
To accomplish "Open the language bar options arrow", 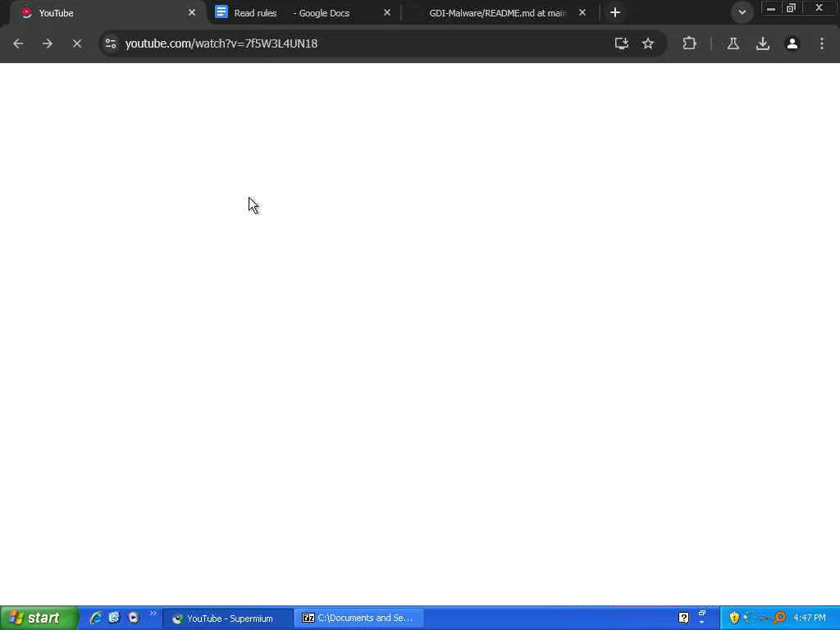I will [x=702, y=623].
